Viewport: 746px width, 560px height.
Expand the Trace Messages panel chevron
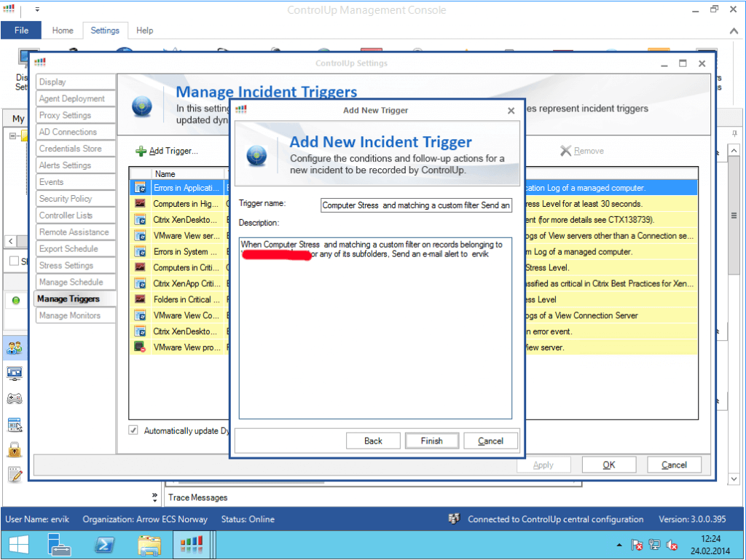154,497
